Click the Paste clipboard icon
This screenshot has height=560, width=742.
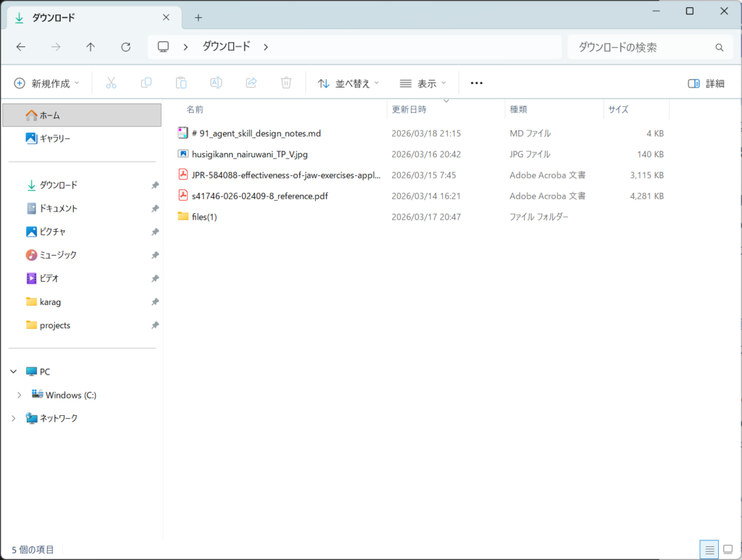pyautogui.click(x=181, y=83)
